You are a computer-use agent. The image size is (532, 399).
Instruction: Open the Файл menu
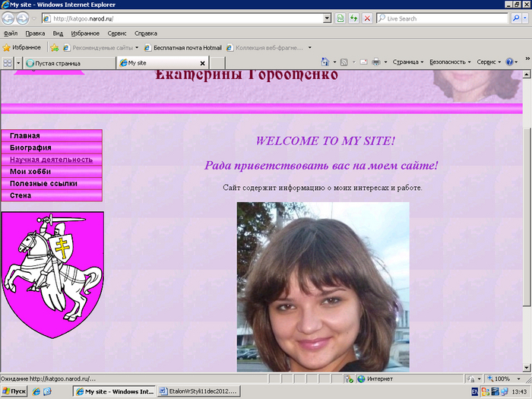coord(11,33)
